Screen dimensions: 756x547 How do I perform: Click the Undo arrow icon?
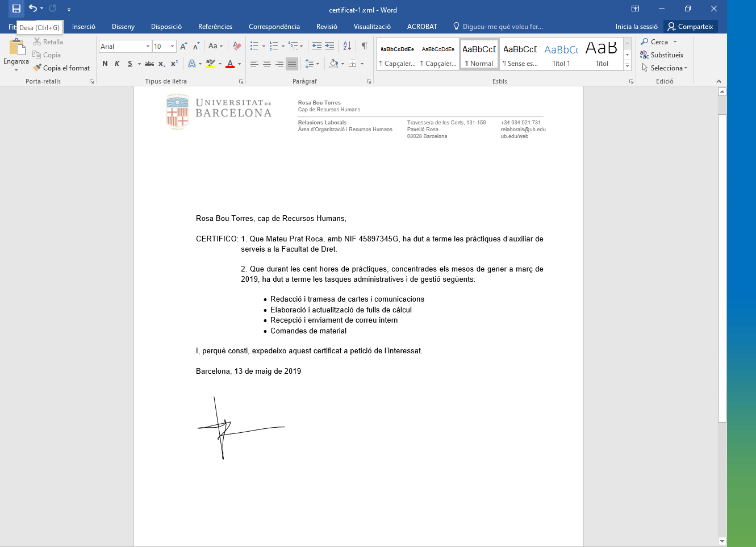coord(33,9)
